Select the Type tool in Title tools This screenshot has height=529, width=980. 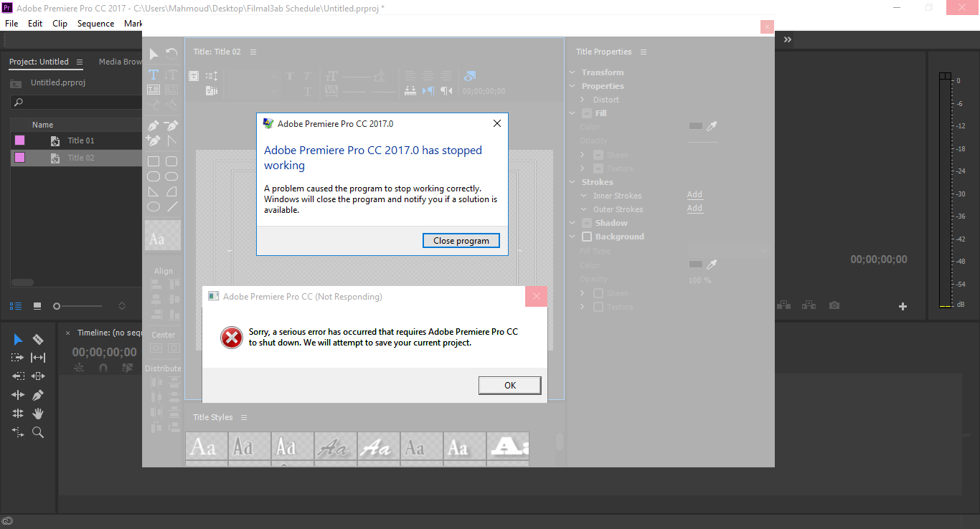(x=154, y=75)
